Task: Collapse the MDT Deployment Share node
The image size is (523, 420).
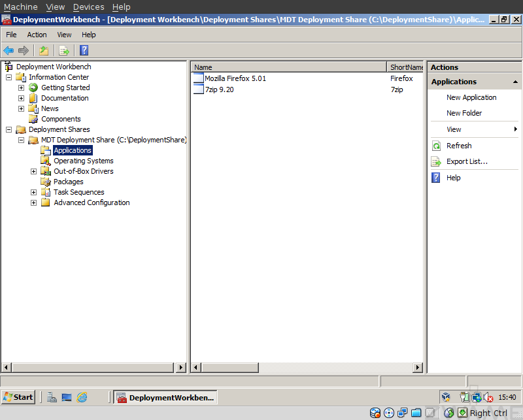Action: pyautogui.click(x=21, y=140)
